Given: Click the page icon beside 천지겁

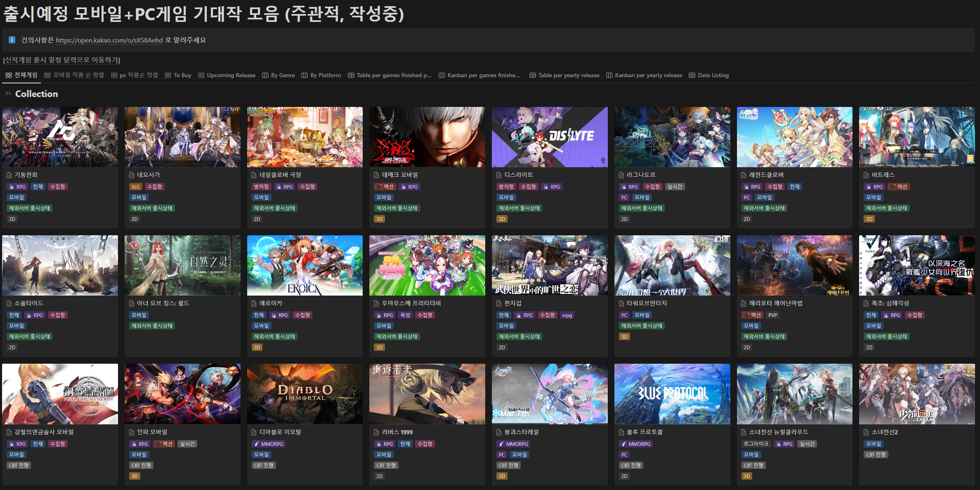Looking at the screenshot, I should tap(499, 303).
